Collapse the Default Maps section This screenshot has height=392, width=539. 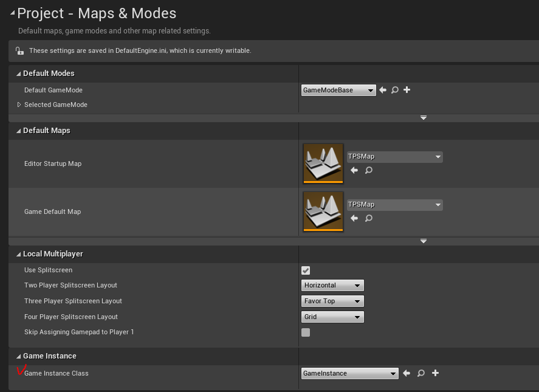(19, 131)
